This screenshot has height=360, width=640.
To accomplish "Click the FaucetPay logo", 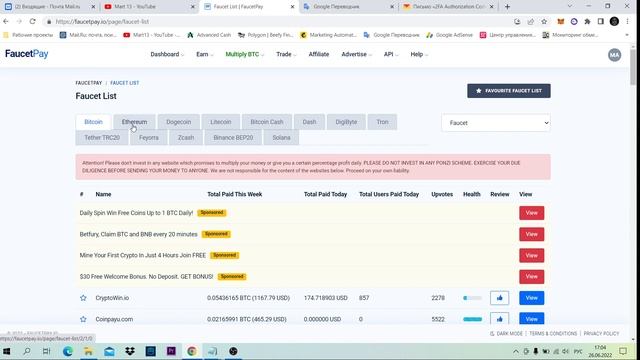I will 27,54.
